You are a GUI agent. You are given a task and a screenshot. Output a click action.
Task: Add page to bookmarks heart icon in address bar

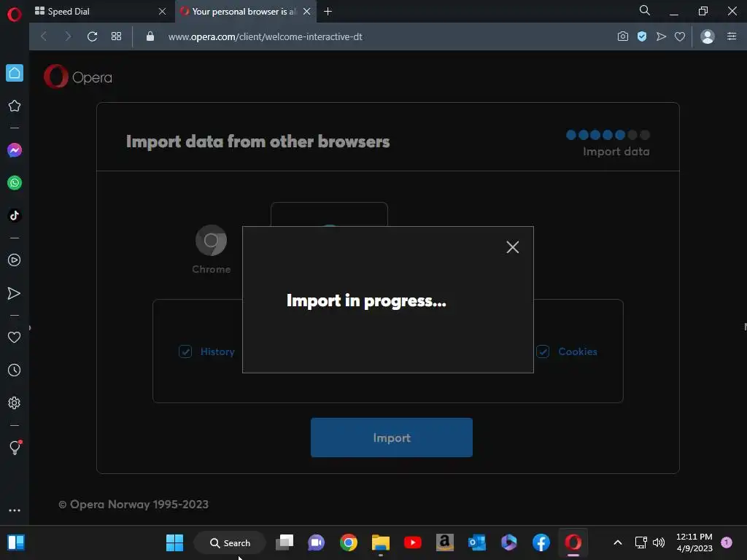680,36
